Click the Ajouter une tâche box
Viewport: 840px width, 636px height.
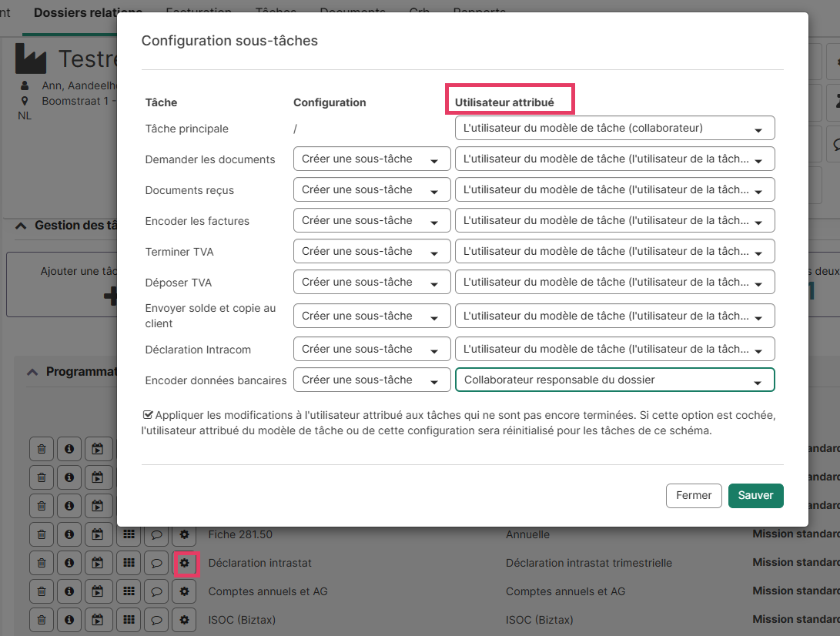(63, 285)
